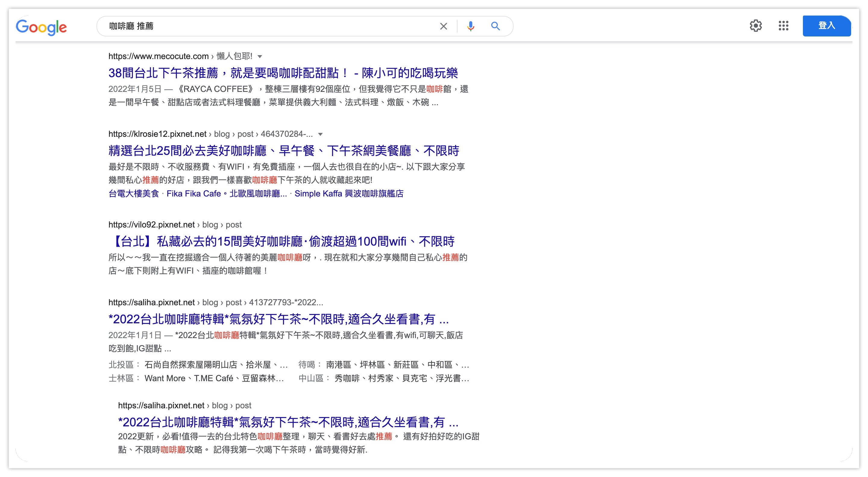Open the 38間台北下午茶推薦 result
This screenshot has width=868, height=477.
(283, 73)
